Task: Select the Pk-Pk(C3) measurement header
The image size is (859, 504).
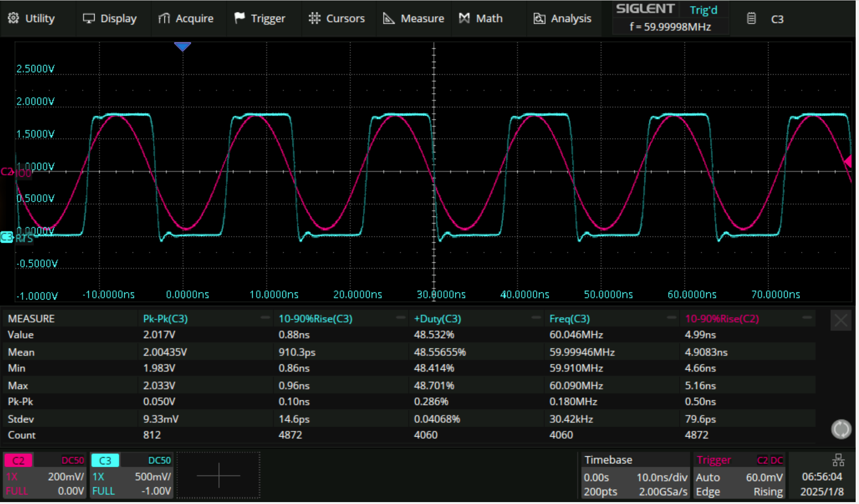Action: pos(165,319)
